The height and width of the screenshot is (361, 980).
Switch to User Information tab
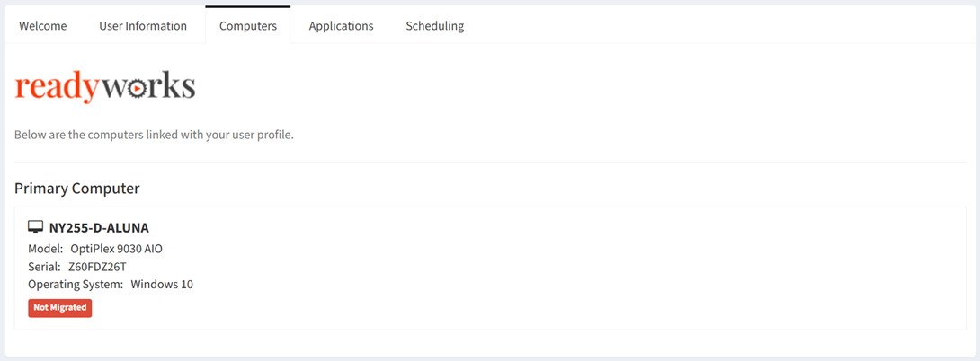pos(142,26)
